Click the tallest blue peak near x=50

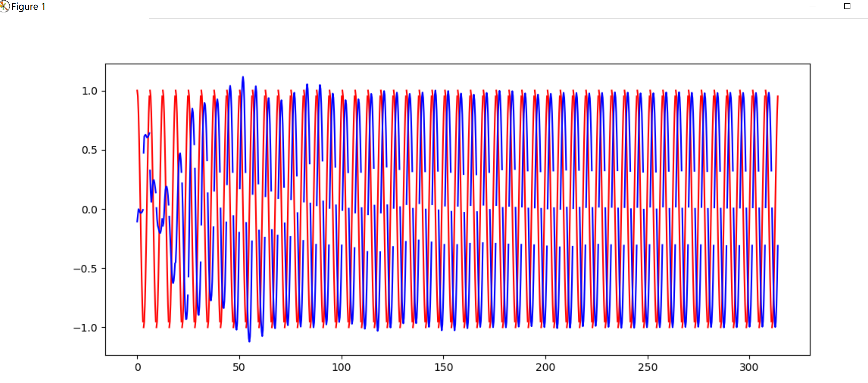(x=243, y=78)
